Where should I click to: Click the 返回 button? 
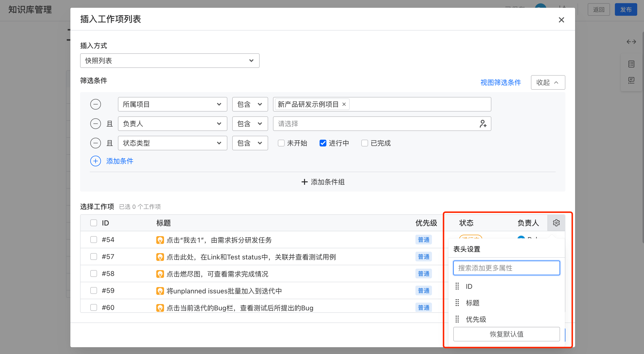pyautogui.click(x=598, y=9)
